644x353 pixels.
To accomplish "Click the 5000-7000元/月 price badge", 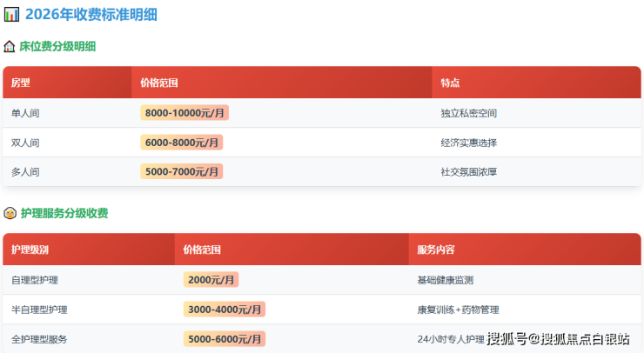I will [182, 171].
